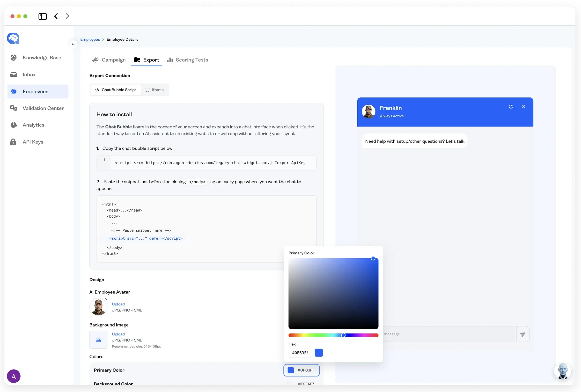Send the chat message with paper plane icon
The height and width of the screenshot is (392, 581).
522,334
